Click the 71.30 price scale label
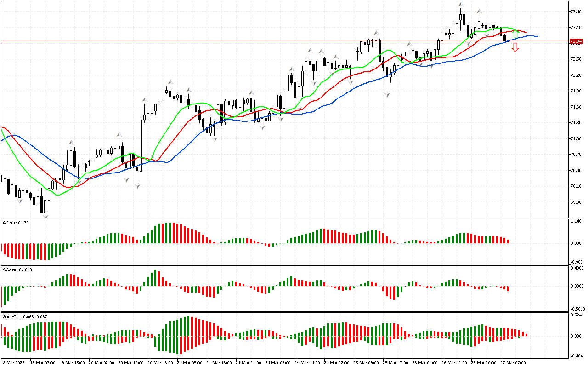This screenshot has height=368, width=588. (576, 123)
